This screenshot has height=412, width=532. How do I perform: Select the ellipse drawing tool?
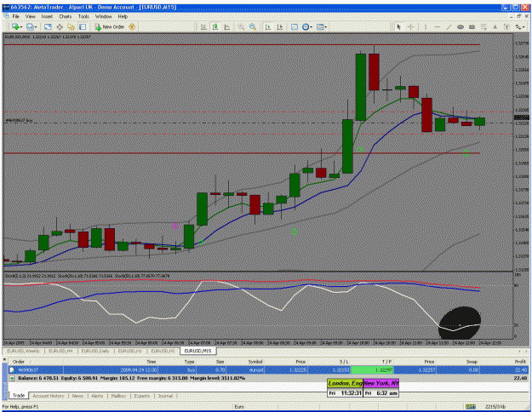click(460, 26)
